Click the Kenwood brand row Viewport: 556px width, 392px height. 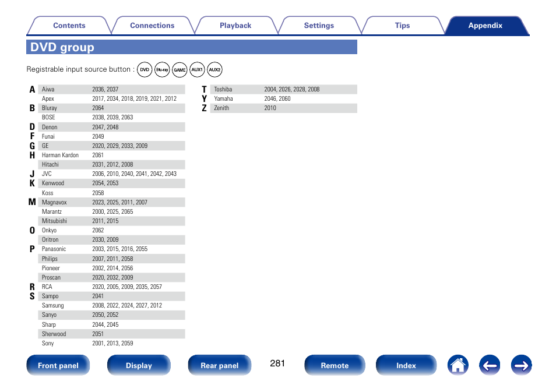pyautogui.click(x=111, y=183)
